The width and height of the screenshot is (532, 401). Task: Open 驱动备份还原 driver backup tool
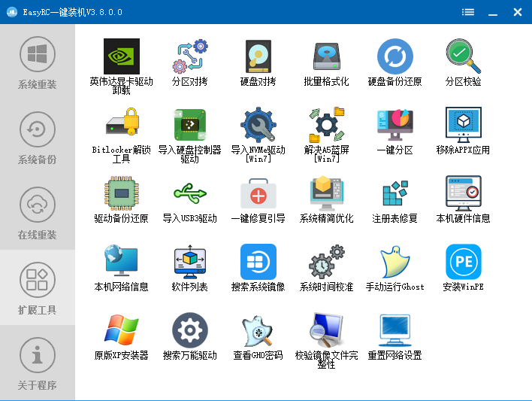click(122, 199)
